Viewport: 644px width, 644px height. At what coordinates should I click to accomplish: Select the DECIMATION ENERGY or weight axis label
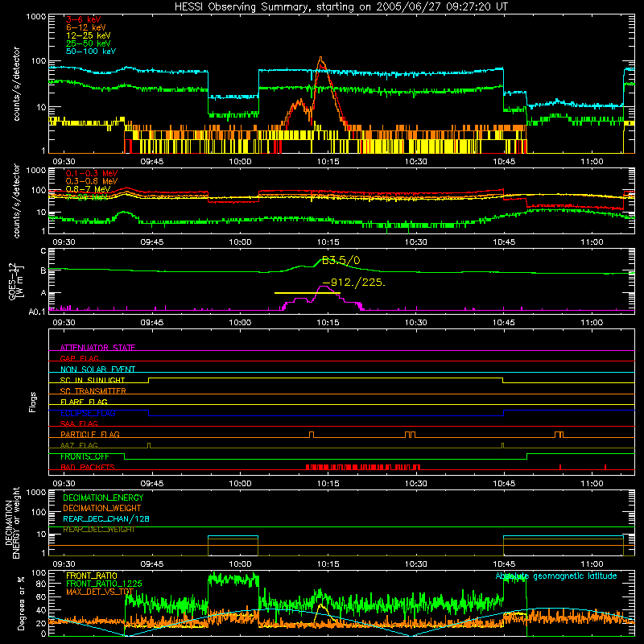point(12,522)
